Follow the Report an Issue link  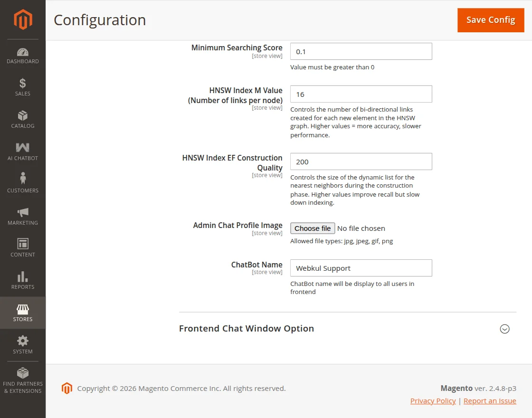click(490, 401)
